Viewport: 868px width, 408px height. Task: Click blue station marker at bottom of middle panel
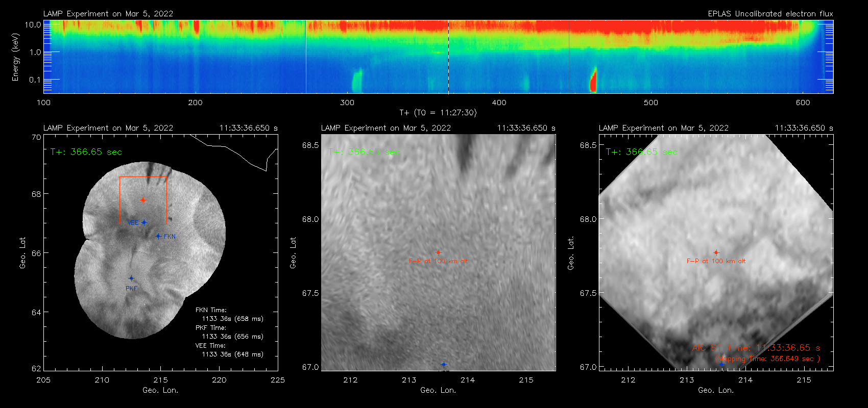click(x=444, y=365)
